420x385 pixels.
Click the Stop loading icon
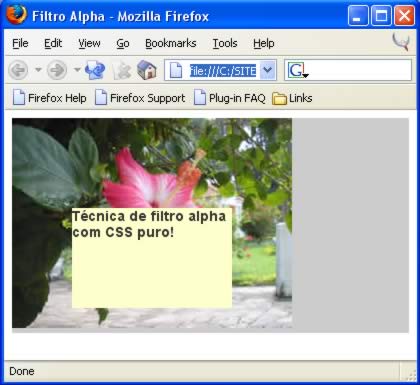121,70
